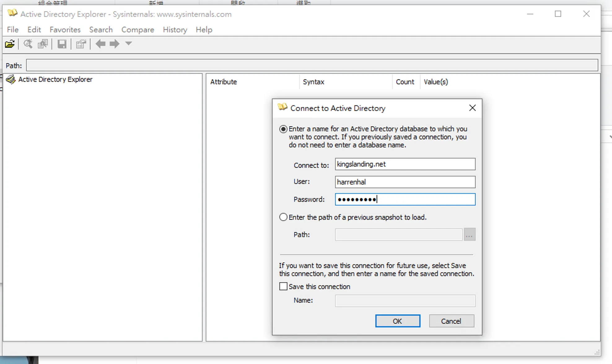Click the snapshot Path field in dialog
Viewport: 612px width, 364px height.
pyautogui.click(x=399, y=235)
